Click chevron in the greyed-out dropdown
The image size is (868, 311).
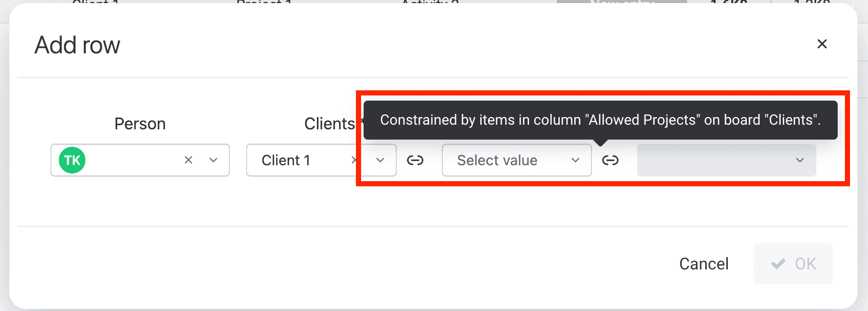click(800, 160)
